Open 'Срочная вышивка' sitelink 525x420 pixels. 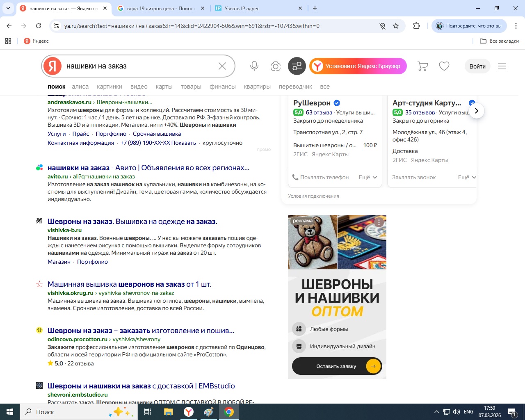tap(157, 134)
